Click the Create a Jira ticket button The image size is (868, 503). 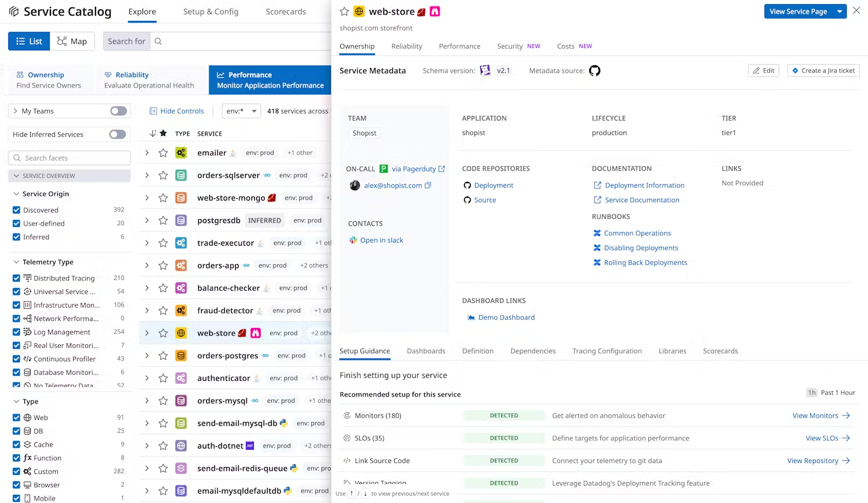point(823,70)
